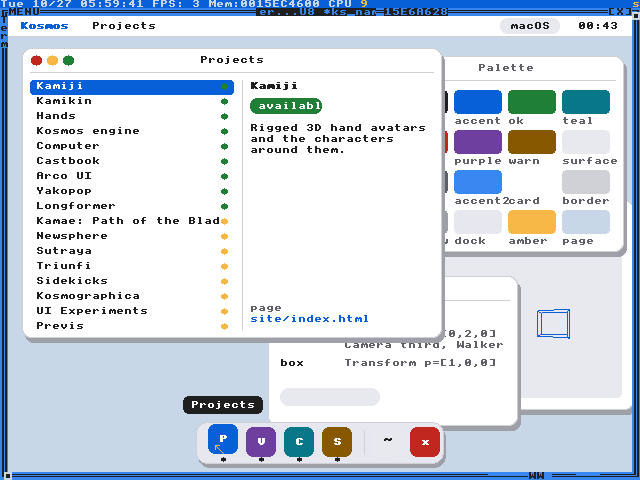Pick the page swatch in Palette
The width and height of the screenshot is (640, 480).
point(586,222)
